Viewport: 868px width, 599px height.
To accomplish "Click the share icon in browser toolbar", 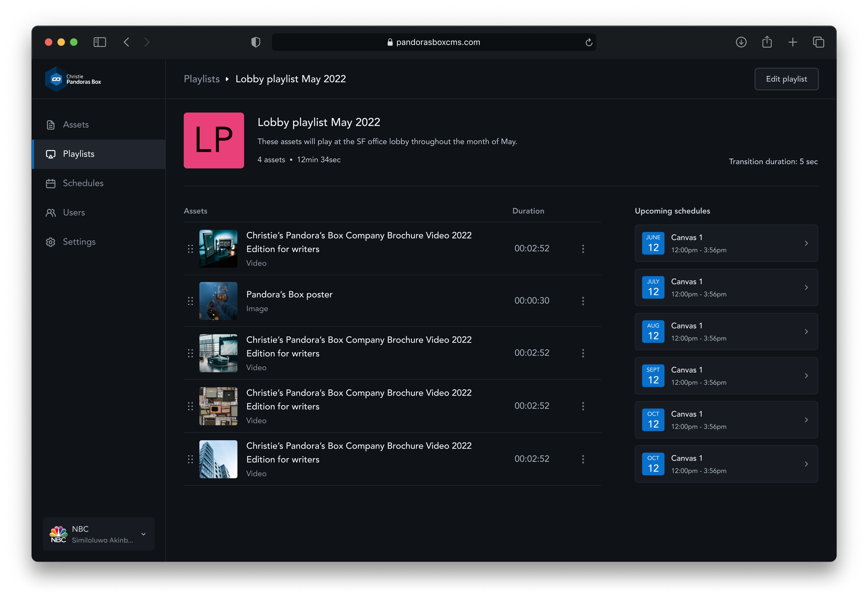I will [767, 42].
